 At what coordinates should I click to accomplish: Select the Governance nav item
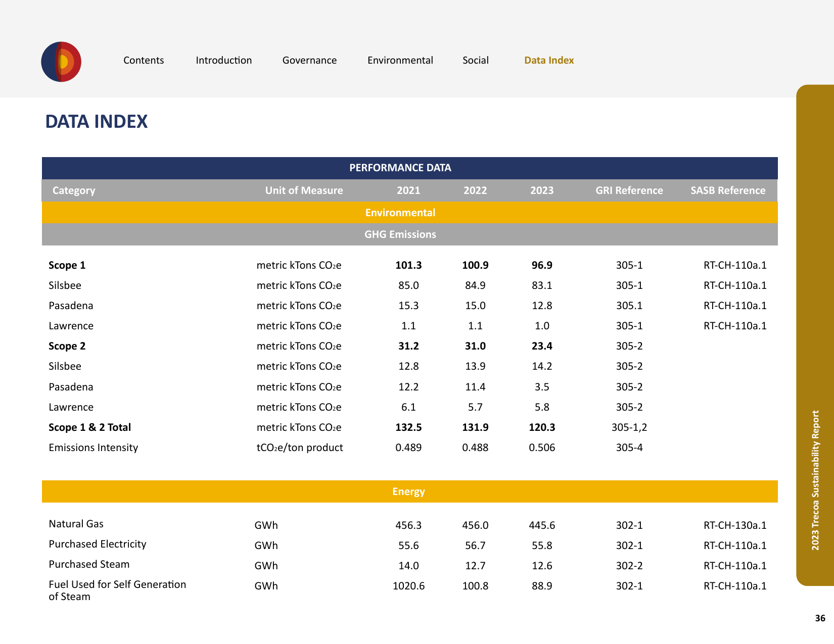click(309, 60)
